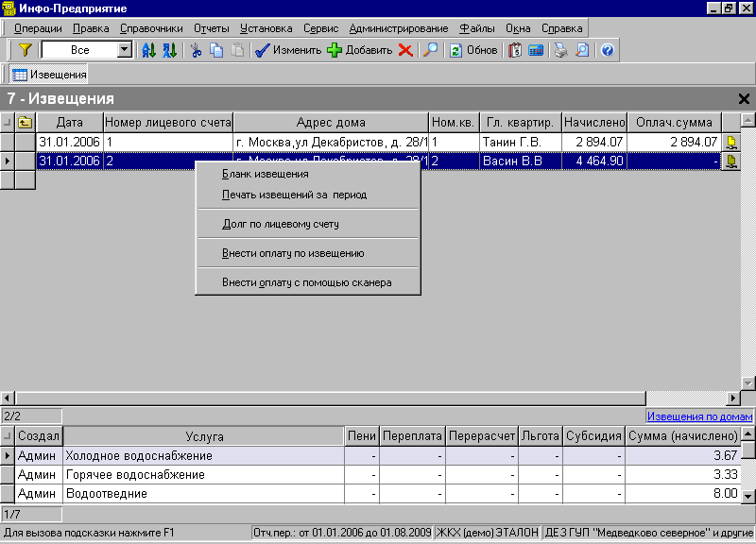Choose 'Бланк извещения' in the context menu

pos(308,174)
